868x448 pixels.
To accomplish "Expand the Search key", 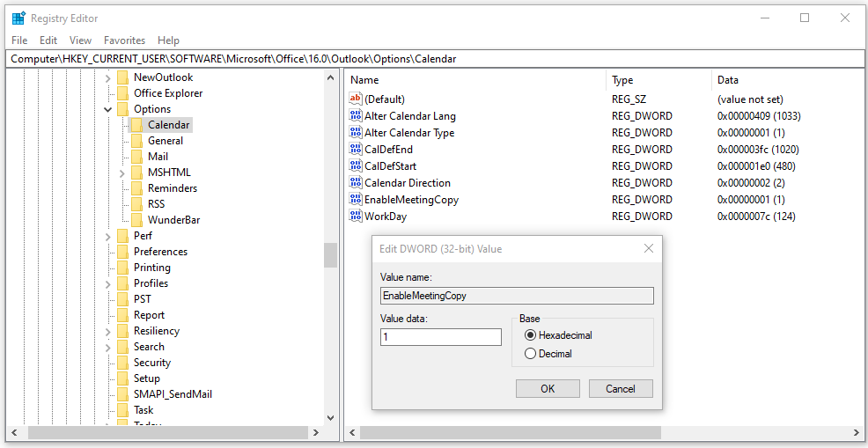I will tap(108, 347).
